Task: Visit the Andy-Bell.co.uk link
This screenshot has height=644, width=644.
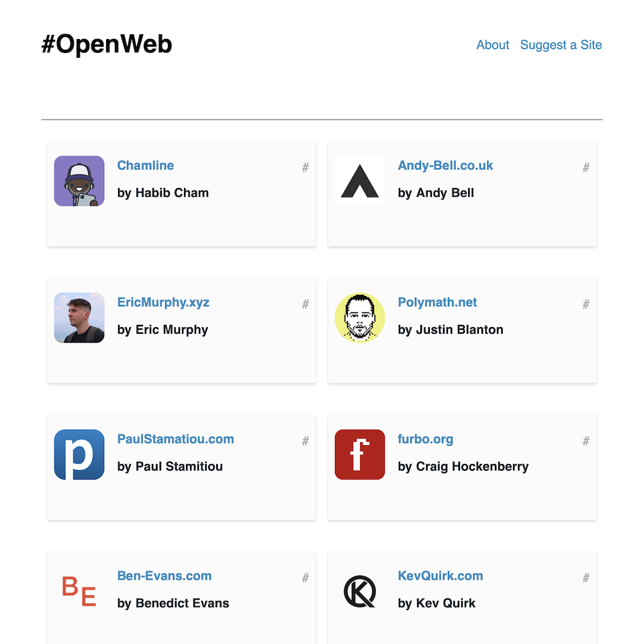Action: 445,165
